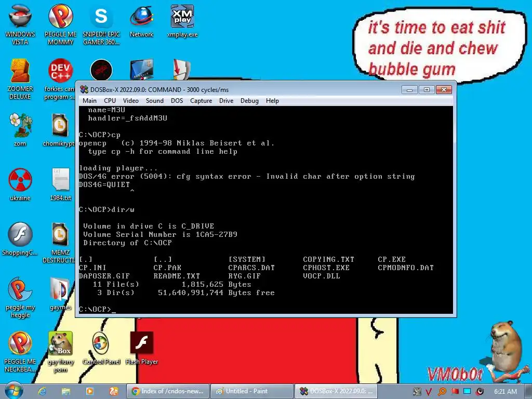
Task: Open the ukraine radiation-symbol desktop icon
Action: [20, 184]
